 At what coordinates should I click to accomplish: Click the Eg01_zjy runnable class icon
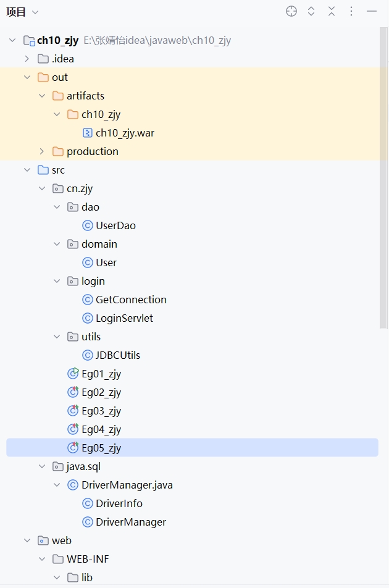tap(73, 374)
